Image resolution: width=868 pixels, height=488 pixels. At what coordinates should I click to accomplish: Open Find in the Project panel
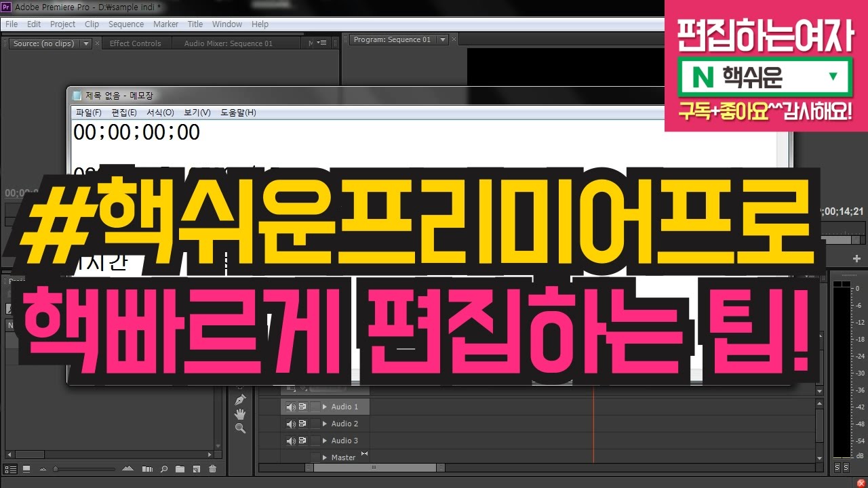(164, 469)
